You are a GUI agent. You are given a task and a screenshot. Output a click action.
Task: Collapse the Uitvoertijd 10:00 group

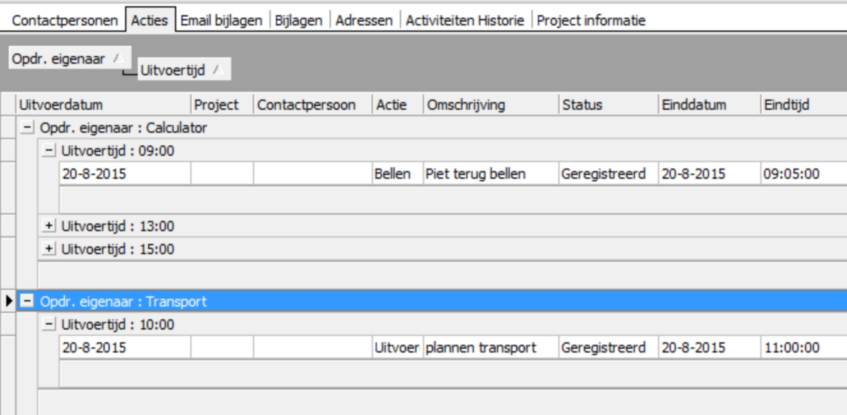pos(49,324)
